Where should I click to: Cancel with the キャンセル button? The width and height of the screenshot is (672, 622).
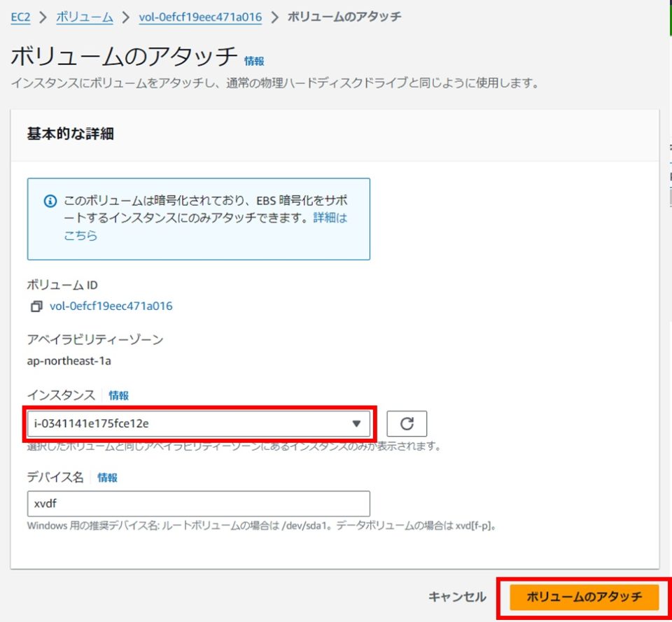click(458, 597)
